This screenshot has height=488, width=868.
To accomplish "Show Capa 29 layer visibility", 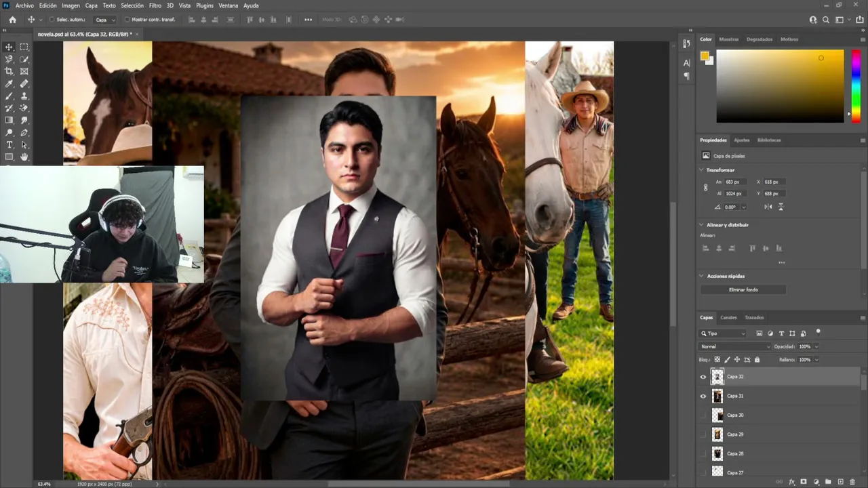I will click(703, 434).
